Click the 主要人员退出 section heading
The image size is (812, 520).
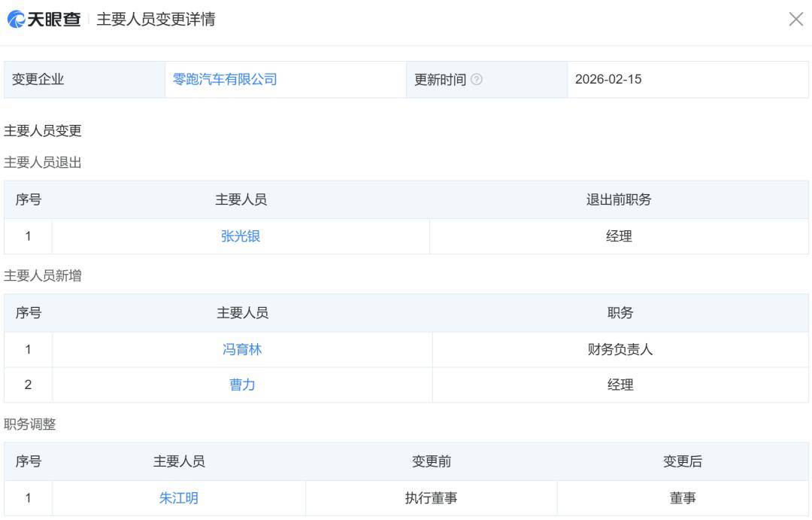43,163
